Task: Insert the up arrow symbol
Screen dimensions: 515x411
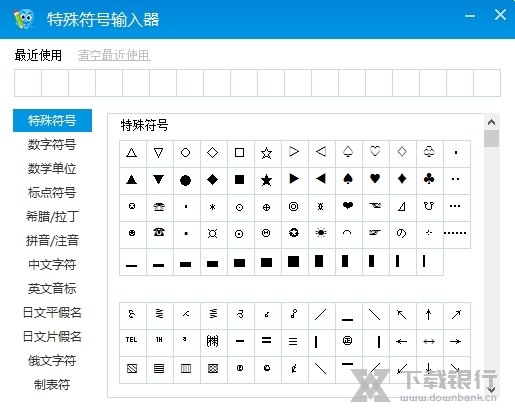Action: coord(429,315)
